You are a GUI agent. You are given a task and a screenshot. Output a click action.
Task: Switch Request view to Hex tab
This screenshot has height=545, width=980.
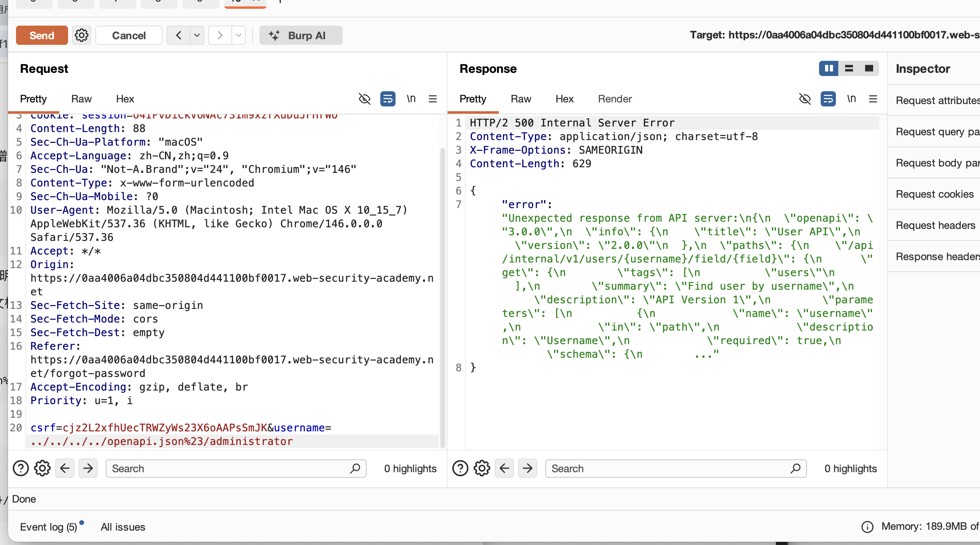click(x=125, y=99)
